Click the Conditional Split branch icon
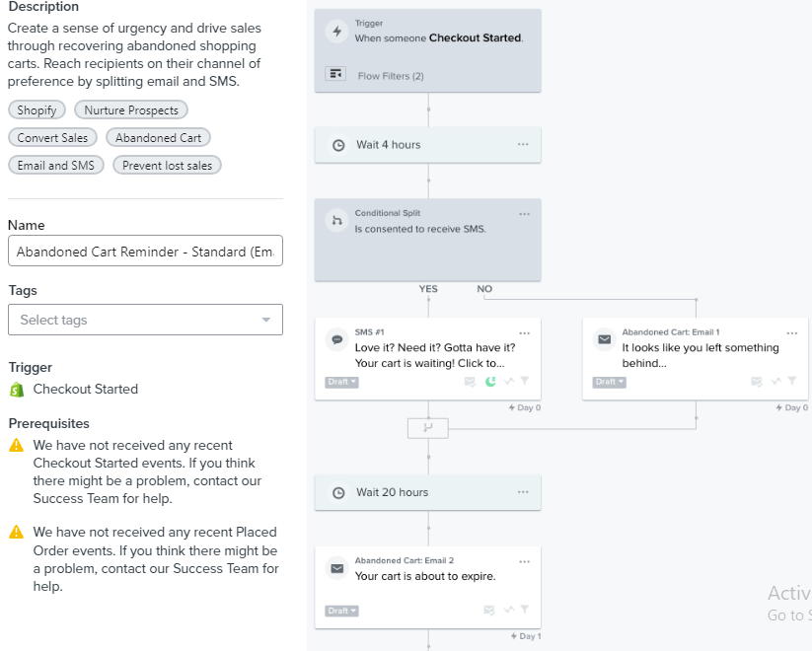Image resolution: width=812 pixels, height=651 pixels. coord(337,221)
